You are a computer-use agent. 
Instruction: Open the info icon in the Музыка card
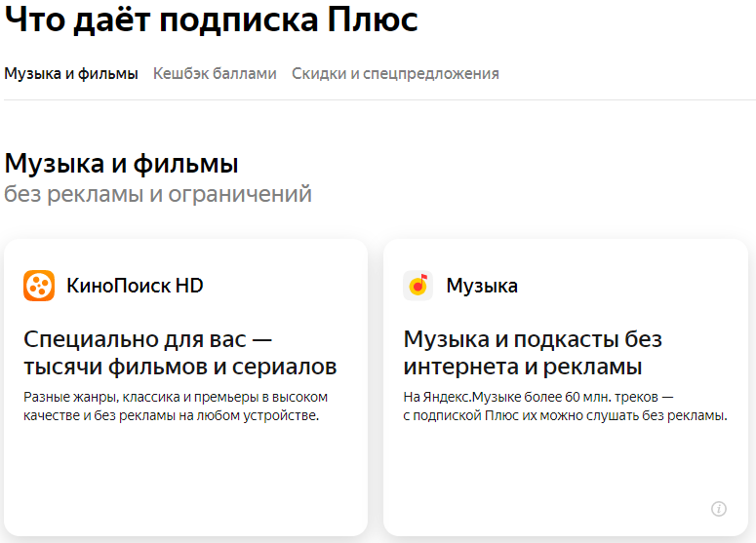point(719,508)
